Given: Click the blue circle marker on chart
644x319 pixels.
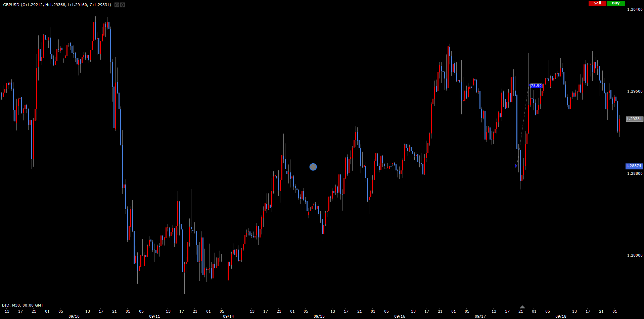Looking at the screenshot, I should point(313,167).
